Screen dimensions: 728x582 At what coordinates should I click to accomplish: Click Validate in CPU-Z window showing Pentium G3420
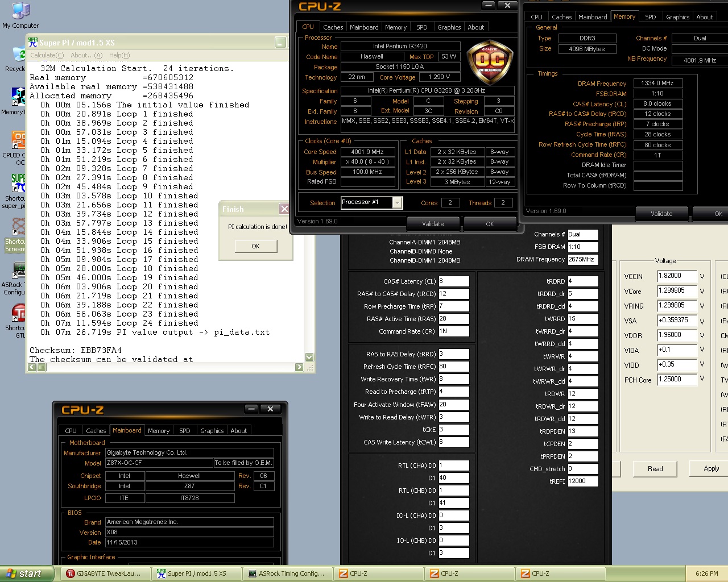[x=433, y=224]
